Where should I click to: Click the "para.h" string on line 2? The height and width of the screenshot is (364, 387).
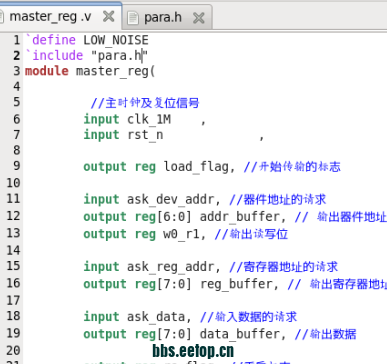click(x=119, y=56)
